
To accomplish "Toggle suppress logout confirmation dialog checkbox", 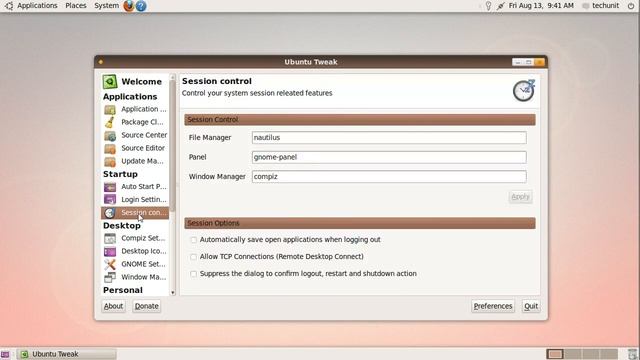I will (x=193, y=274).
